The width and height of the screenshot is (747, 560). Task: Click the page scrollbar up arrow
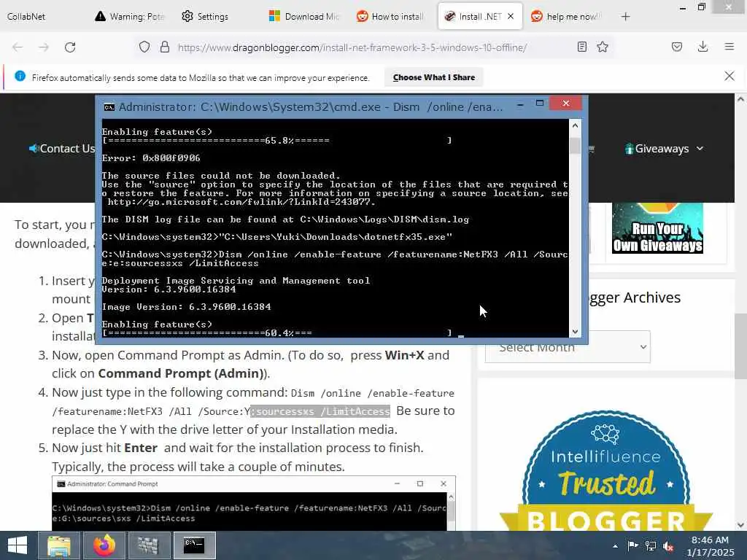click(x=740, y=99)
